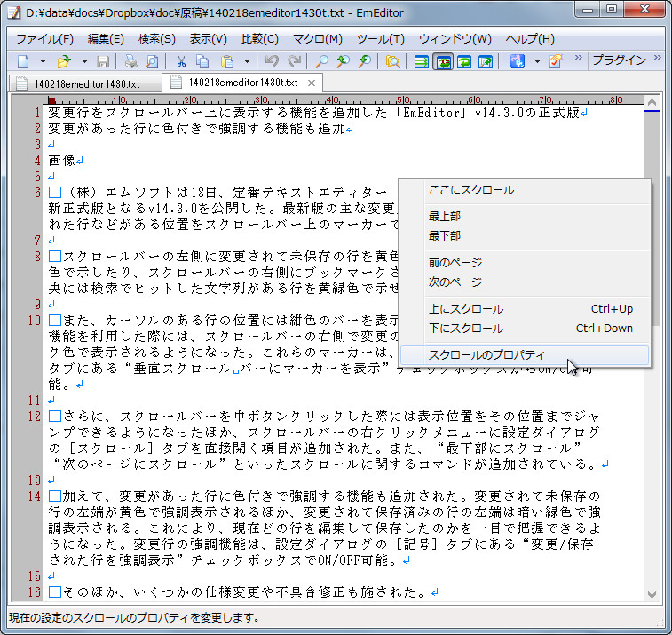
Task: Click status bar text 現在の設定のスクロールのプロパティを変更します。
Action: pos(135,618)
